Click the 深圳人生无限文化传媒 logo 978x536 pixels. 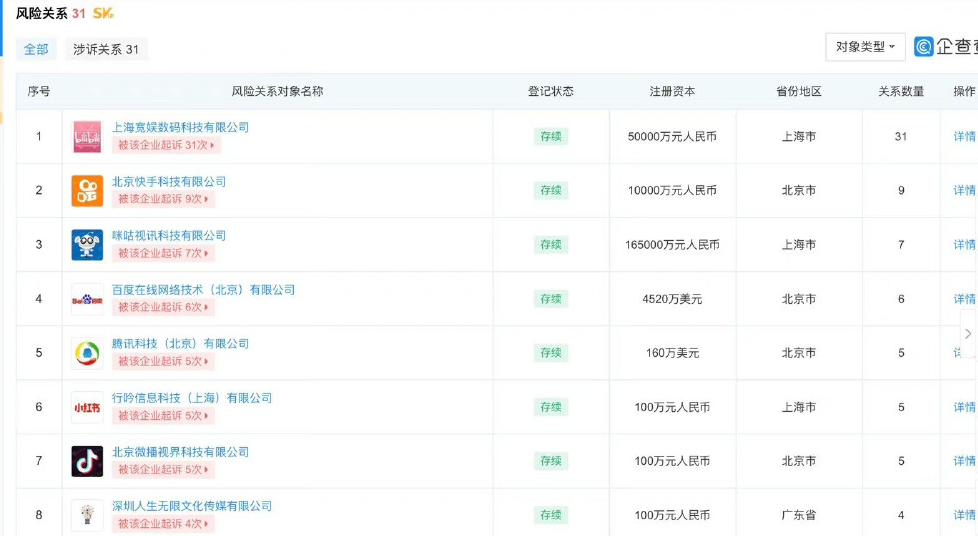click(87, 515)
